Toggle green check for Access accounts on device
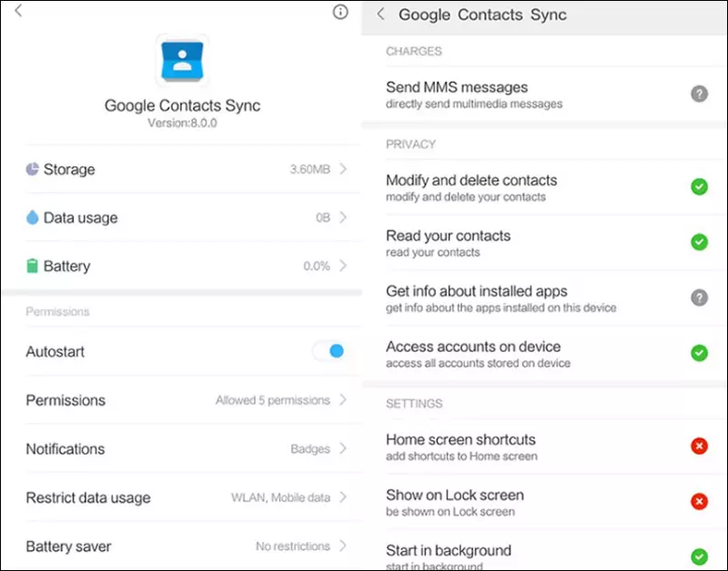Image resolution: width=728 pixels, height=571 pixels. point(699,353)
